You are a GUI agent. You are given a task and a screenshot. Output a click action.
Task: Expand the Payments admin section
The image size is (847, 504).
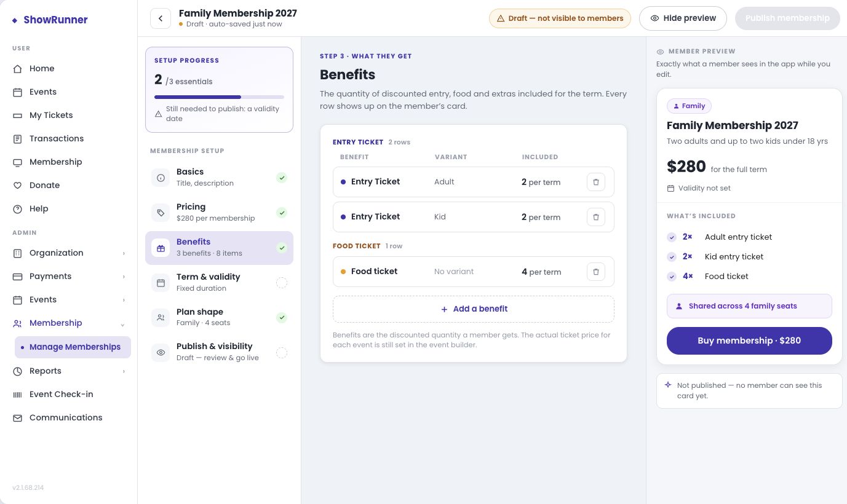point(124,277)
